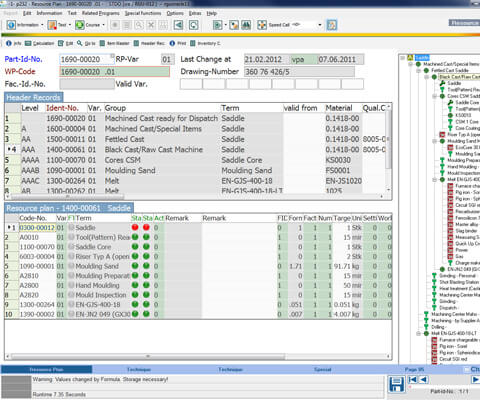
Task: Click the Edit shortcut icon in secondary toolbar
Action: coord(61,43)
